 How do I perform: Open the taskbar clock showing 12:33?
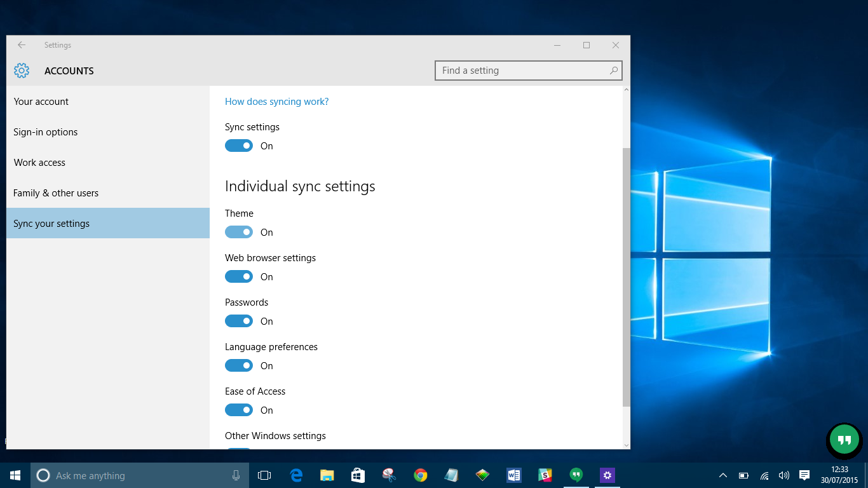839,475
